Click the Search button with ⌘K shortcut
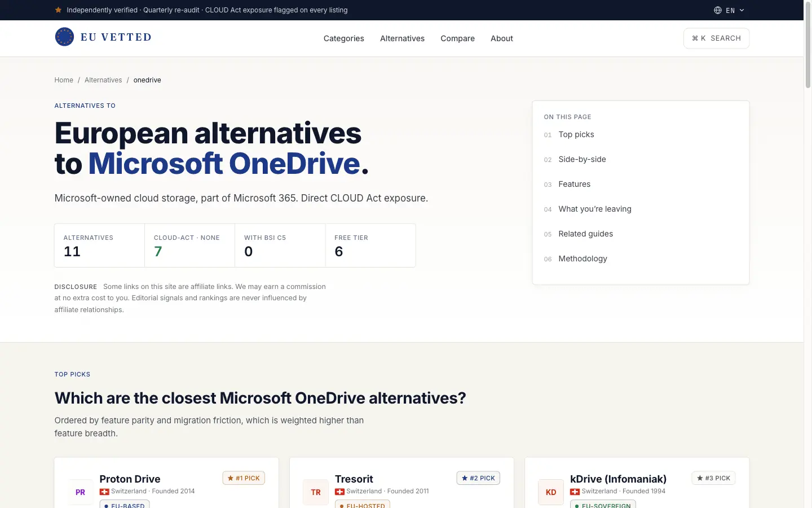 [716, 38]
